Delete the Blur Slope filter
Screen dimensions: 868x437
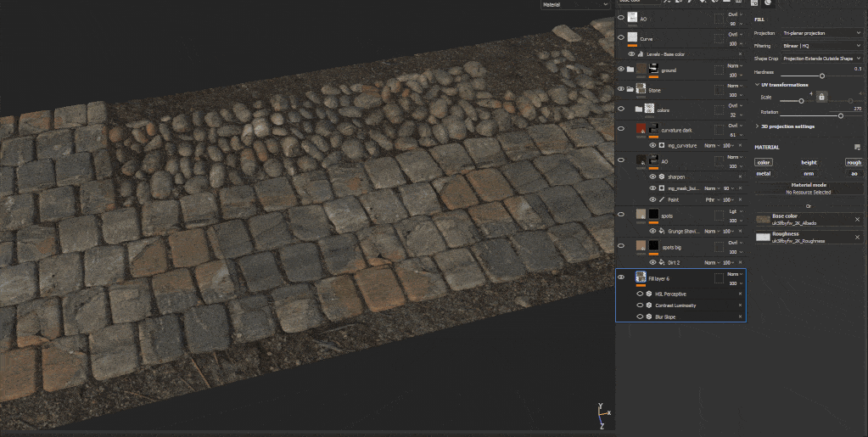click(x=740, y=317)
